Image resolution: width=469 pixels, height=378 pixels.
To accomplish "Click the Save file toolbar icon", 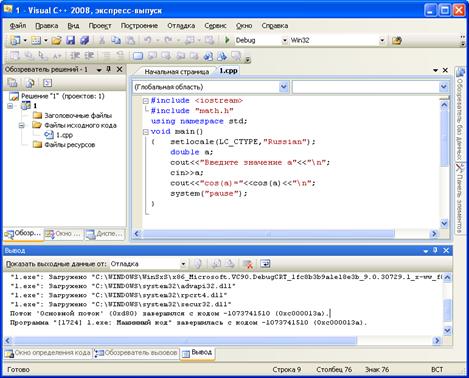I will point(71,40).
